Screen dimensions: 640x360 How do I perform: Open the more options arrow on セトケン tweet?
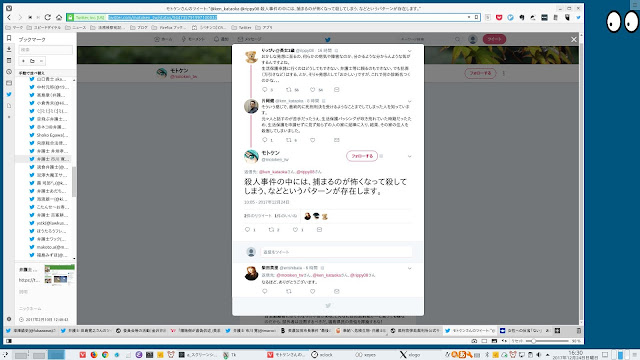pos(409,156)
